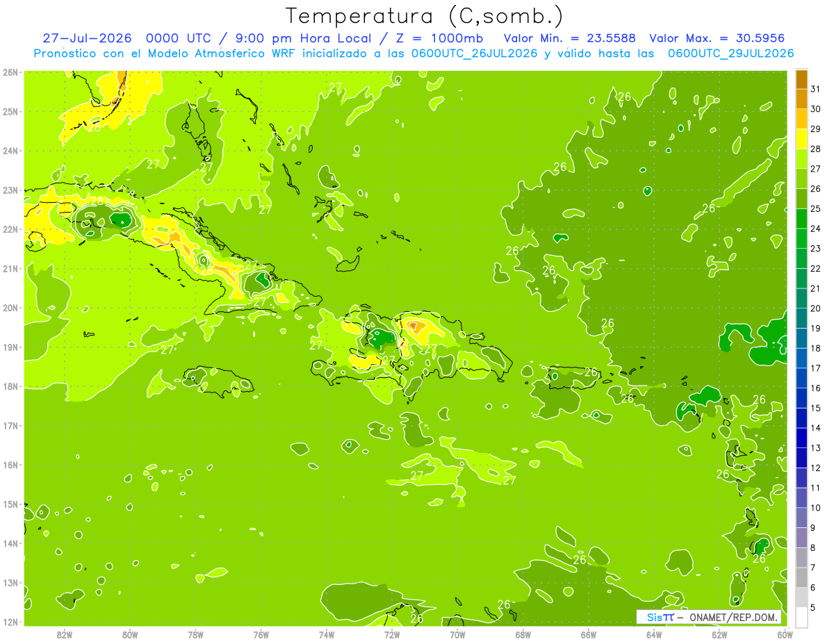The height and width of the screenshot is (644, 834).
Task: Click the "82W" longitude axis label
Action: tap(65, 634)
